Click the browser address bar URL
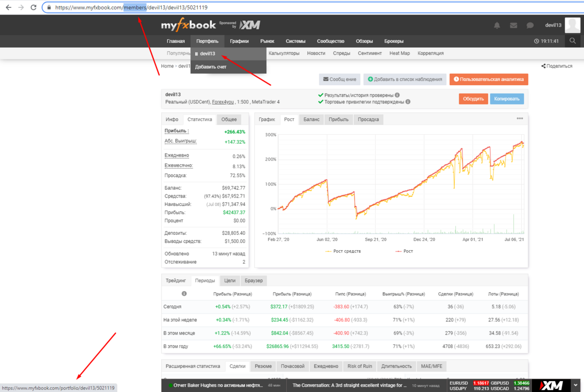Screen dimensions: 584x392 click(x=131, y=7)
